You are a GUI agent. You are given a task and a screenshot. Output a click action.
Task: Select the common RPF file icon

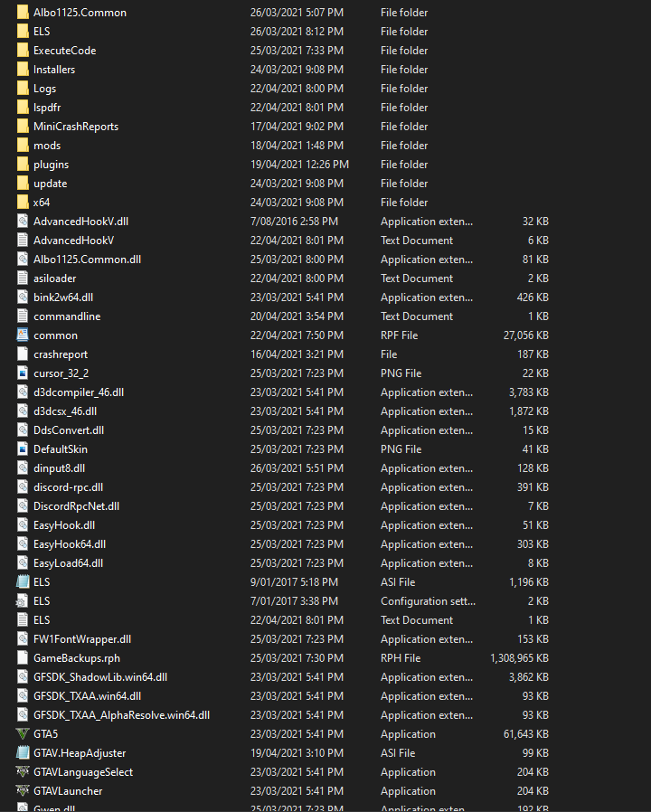pos(23,335)
